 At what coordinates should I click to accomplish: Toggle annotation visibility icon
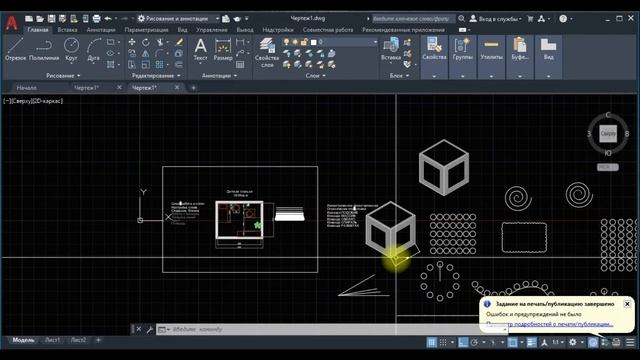(544, 342)
